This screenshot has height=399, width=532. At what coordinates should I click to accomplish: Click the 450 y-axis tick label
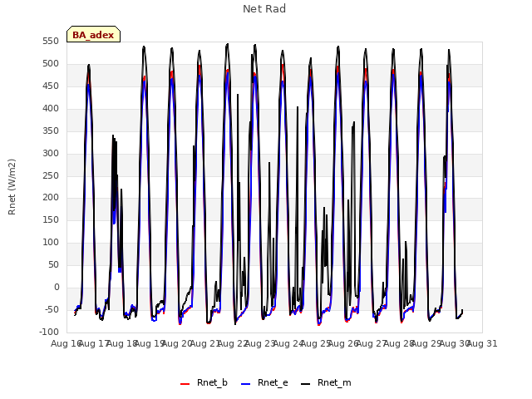coord(51,86)
